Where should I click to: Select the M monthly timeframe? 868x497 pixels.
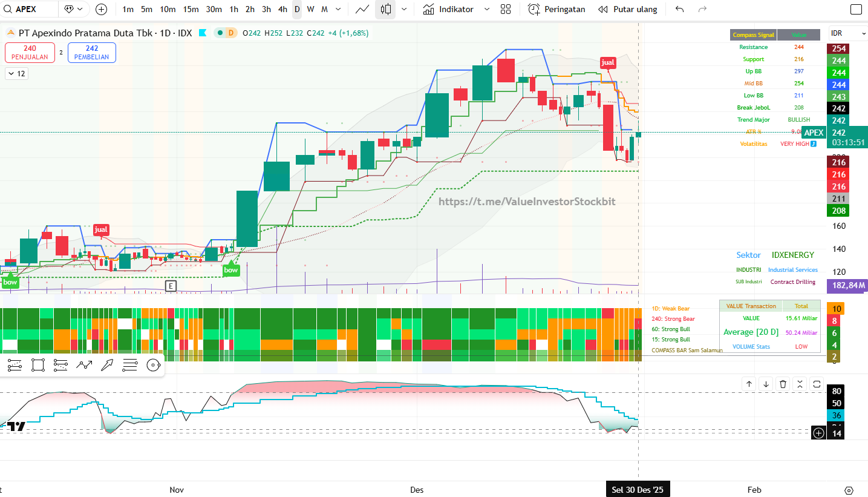pos(325,9)
